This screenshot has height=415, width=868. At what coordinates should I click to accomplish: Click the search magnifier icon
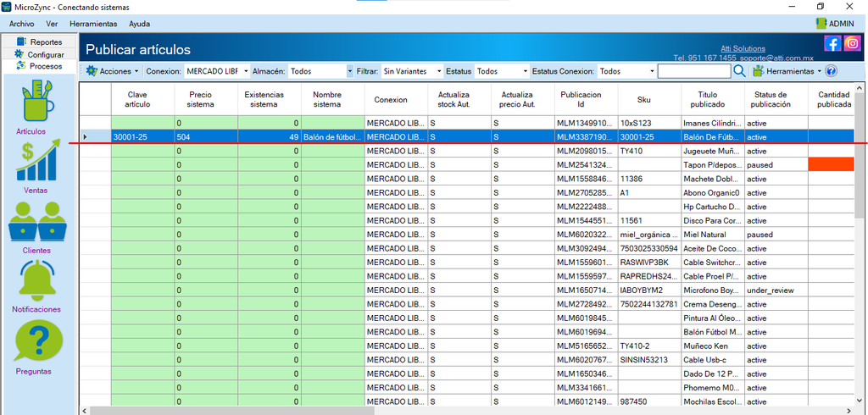(739, 71)
